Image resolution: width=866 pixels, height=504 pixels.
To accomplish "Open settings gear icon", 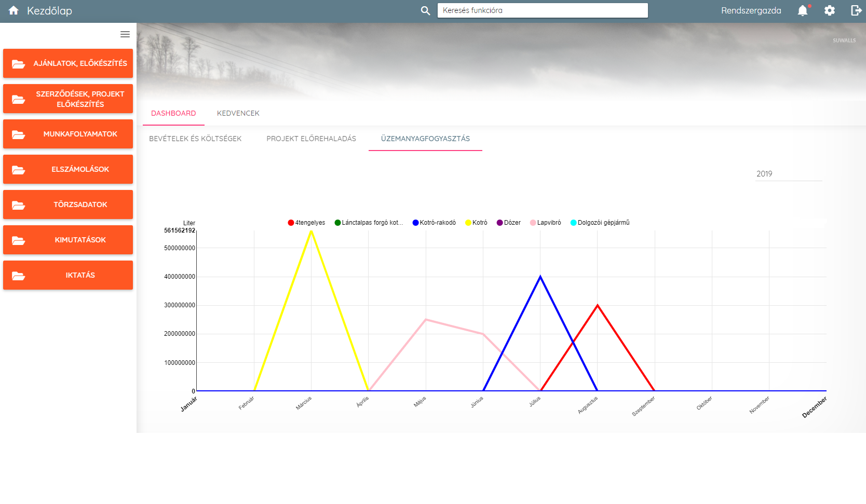I will point(830,11).
